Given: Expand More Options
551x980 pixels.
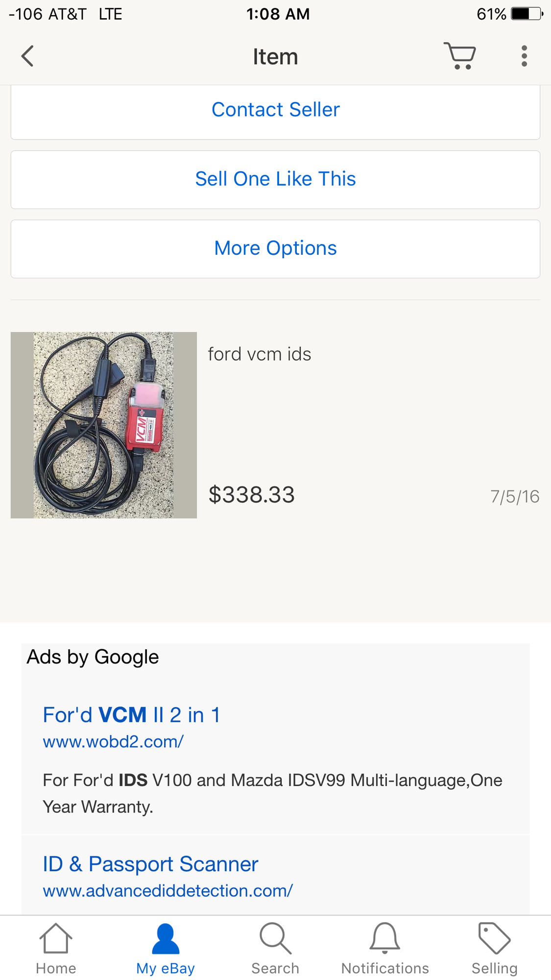Looking at the screenshot, I should coord(275,248).
